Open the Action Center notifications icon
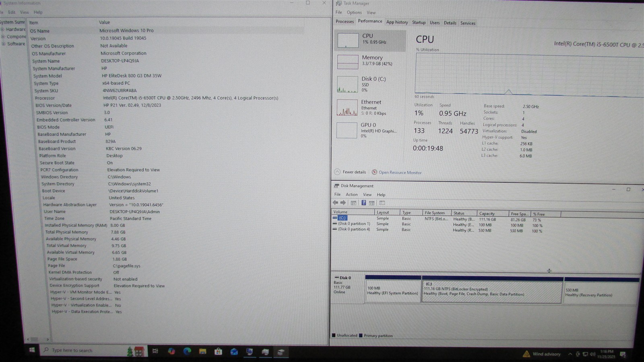Viewport: 644px width, 362px height. click(623, 354)
